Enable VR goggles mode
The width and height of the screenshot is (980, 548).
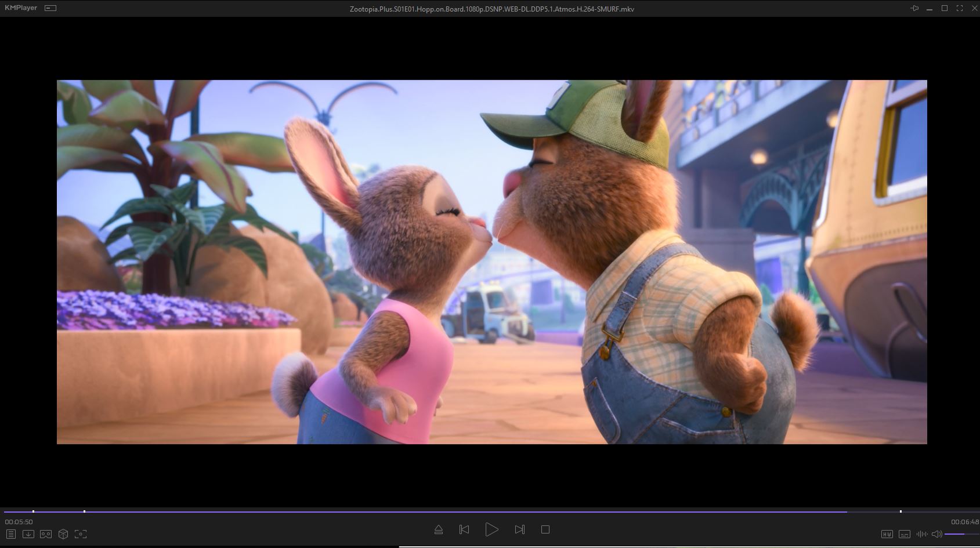point(46,534)
